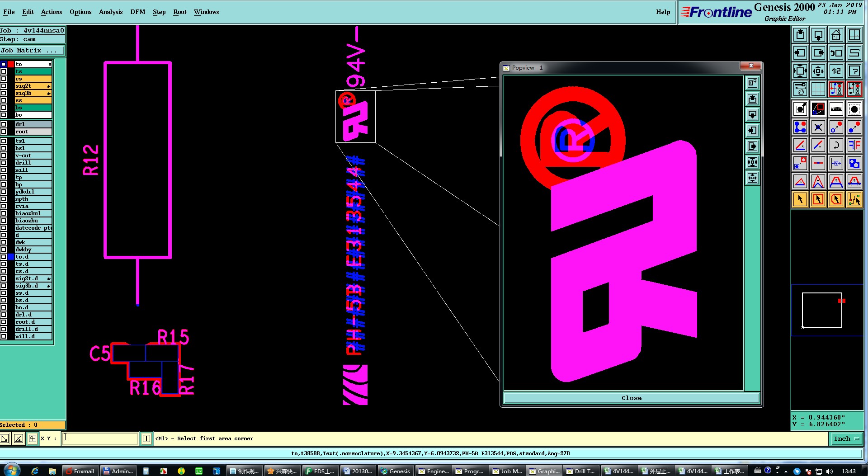Open the wrench and palette settings icon
The image size is (868, 476).
[x=800, y=89]
